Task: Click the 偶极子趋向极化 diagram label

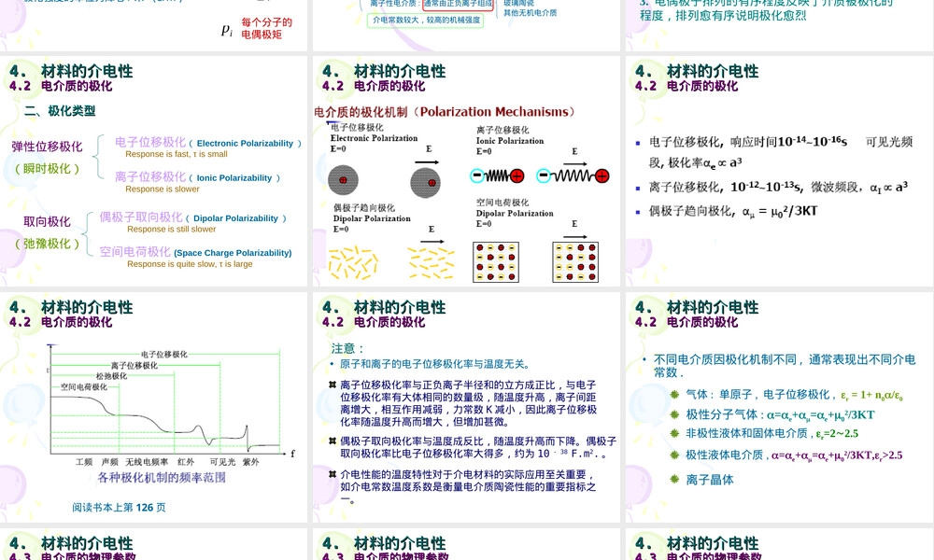Action: (x=364, y=208)
